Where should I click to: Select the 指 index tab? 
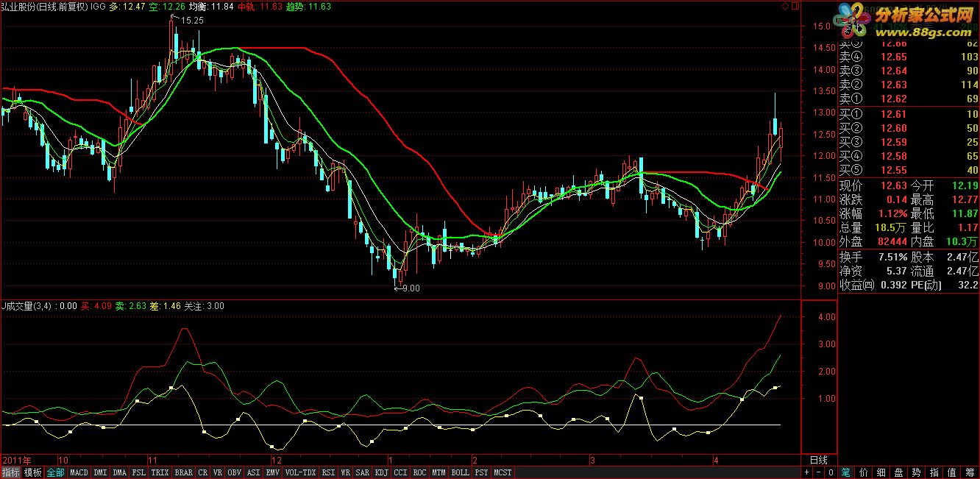pos(934,472)
